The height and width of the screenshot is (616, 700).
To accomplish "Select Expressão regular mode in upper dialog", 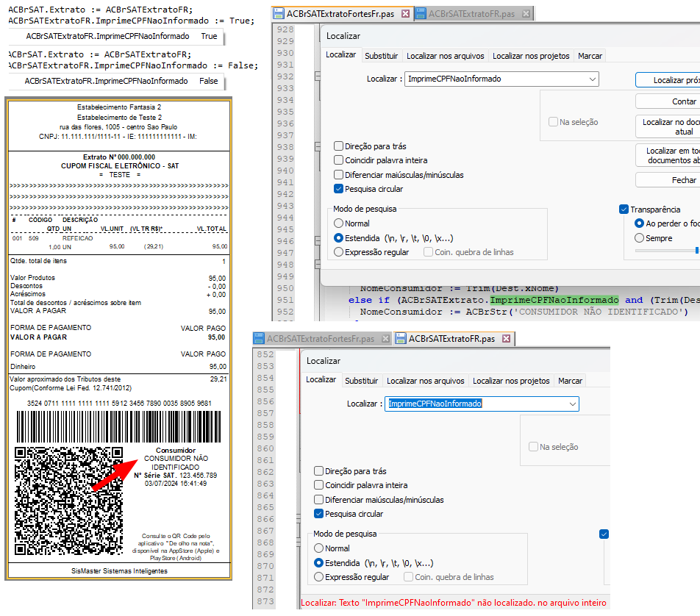I will (338, 251).
